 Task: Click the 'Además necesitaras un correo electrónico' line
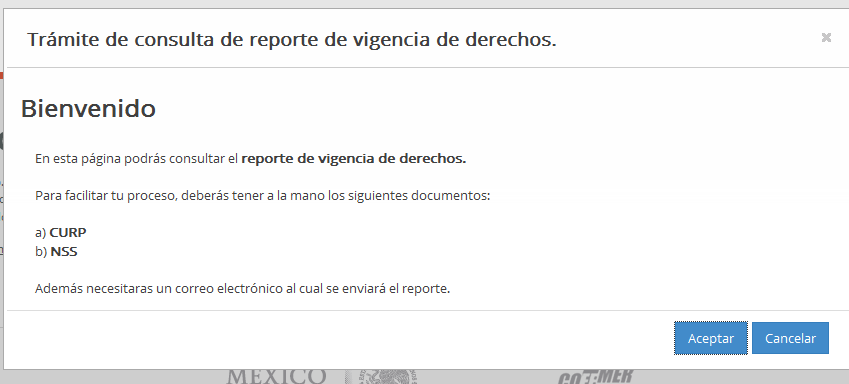coord(243,289)
